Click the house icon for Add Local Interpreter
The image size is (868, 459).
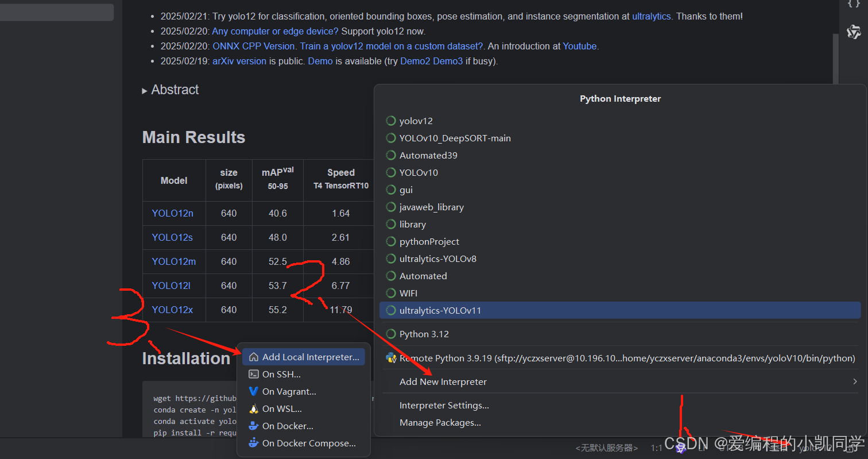253,357
